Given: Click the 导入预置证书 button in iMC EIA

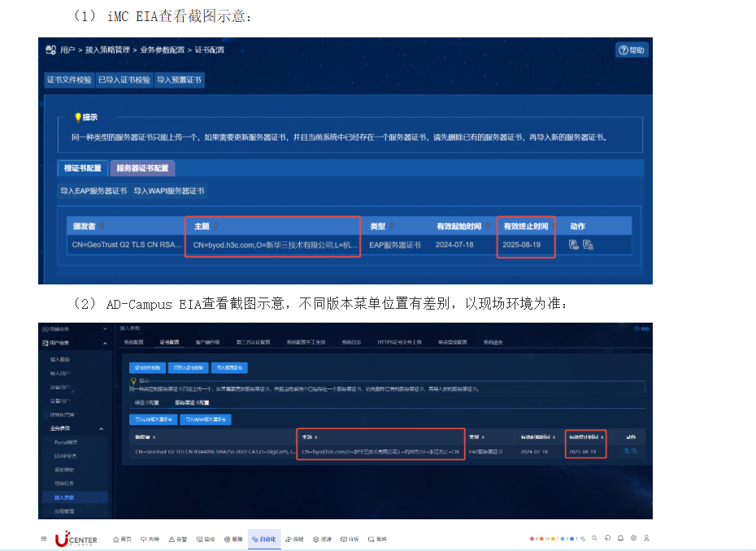Looking at the screenshot, I should pyautogui.click(x=180, y=80).
